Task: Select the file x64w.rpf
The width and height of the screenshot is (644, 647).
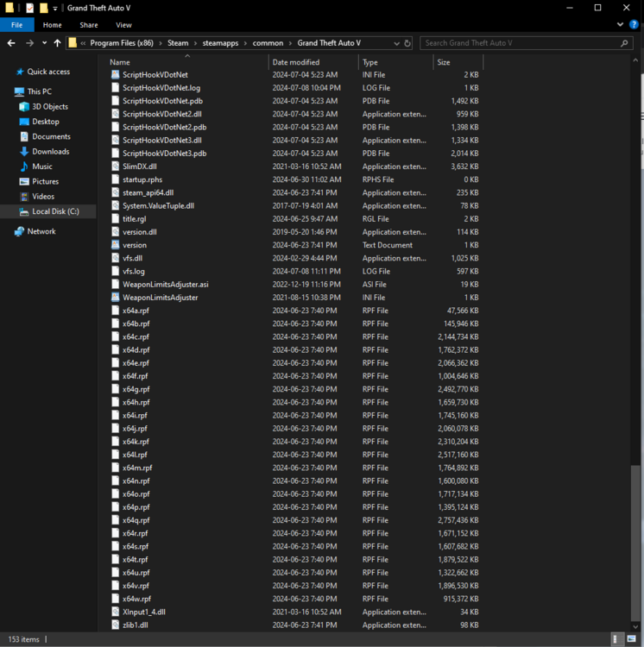Action: click(136, 599)
